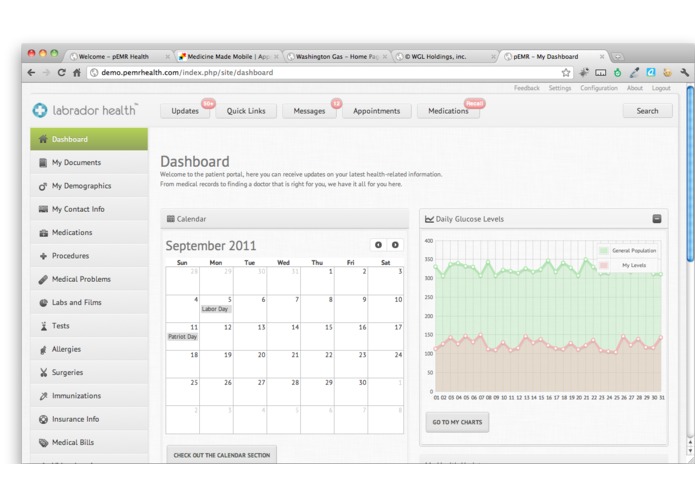695x494 pixels.
Task: Click the eyedropper extension icon
Action: coord(634,72)
